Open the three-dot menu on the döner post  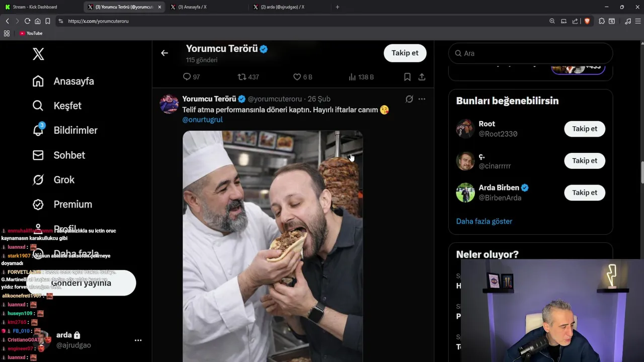pyautogui.click(x=422, y=99)
